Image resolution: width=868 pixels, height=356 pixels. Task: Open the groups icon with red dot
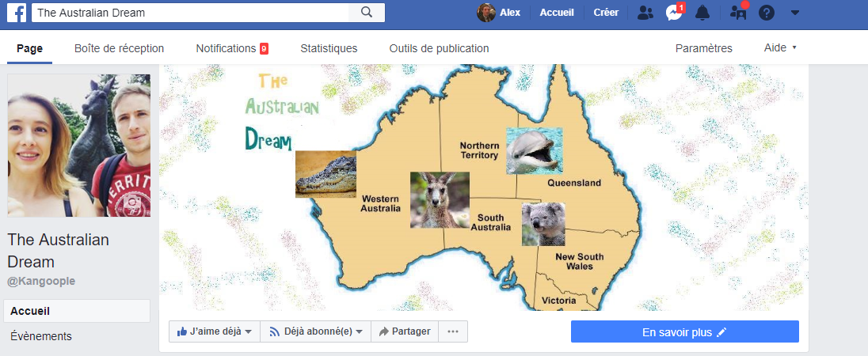[x=739, y=12]
